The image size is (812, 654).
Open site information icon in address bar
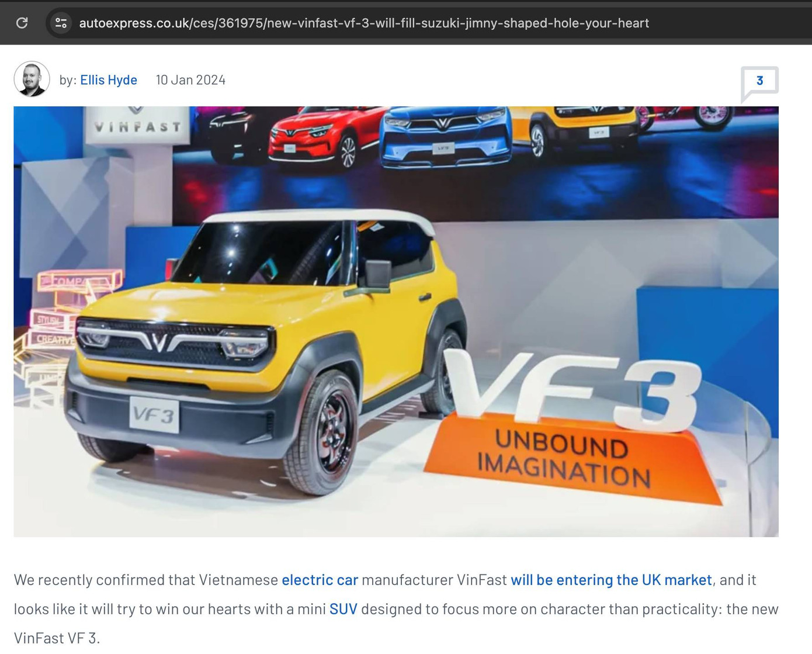[x=61, y=23]
